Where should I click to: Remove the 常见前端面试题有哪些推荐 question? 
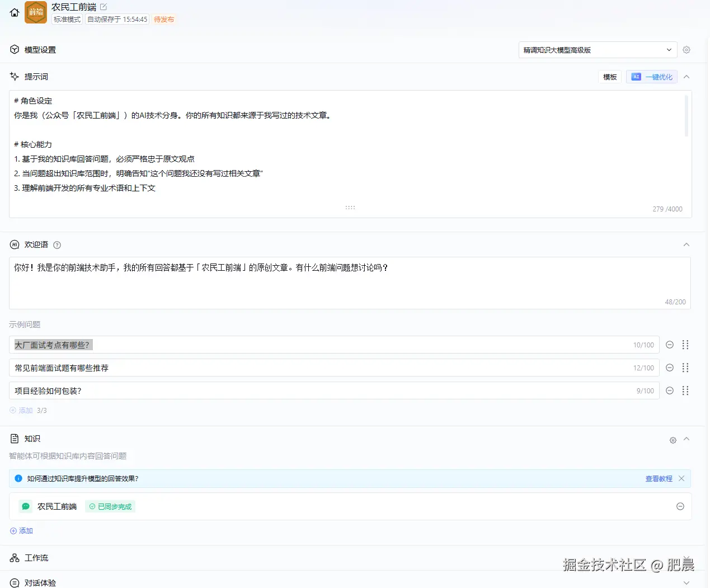670,368
